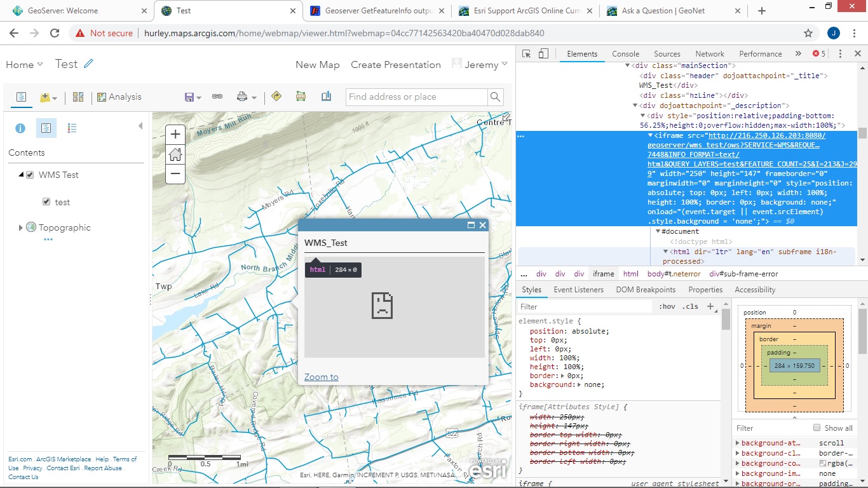Toggle the .cls classes button

689,306
